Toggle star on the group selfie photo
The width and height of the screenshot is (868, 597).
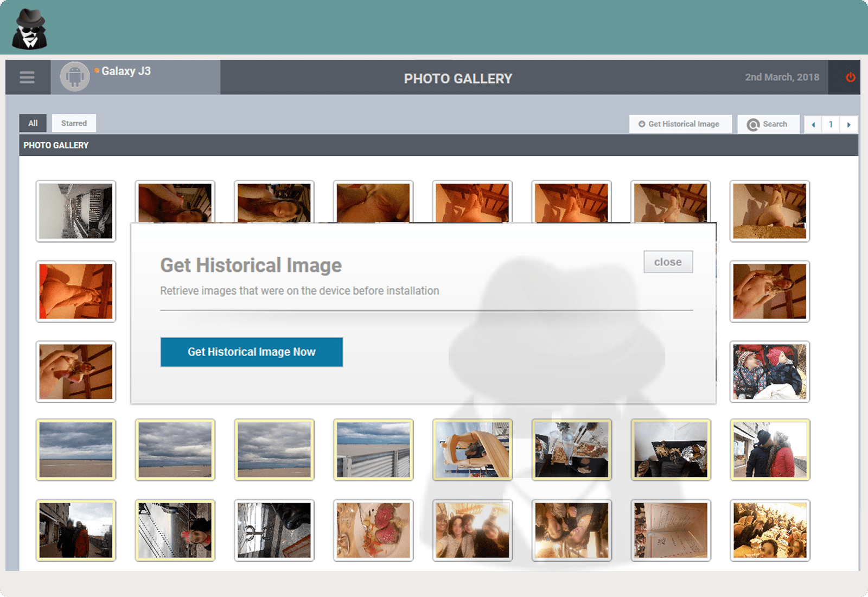(x=471, y=530)
